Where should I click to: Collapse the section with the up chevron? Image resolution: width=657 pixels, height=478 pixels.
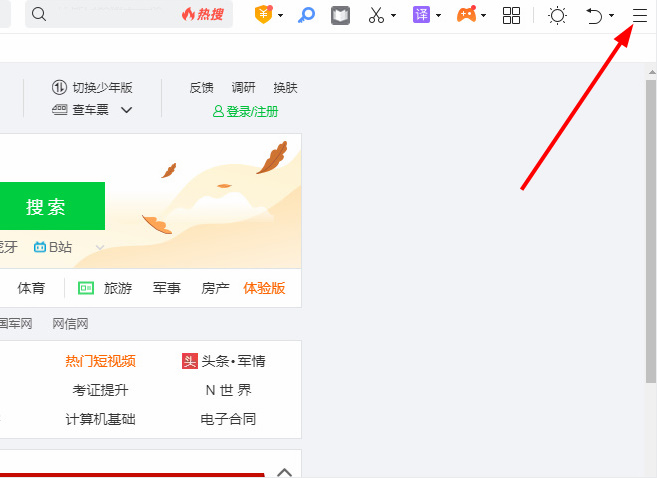(285, 472)
